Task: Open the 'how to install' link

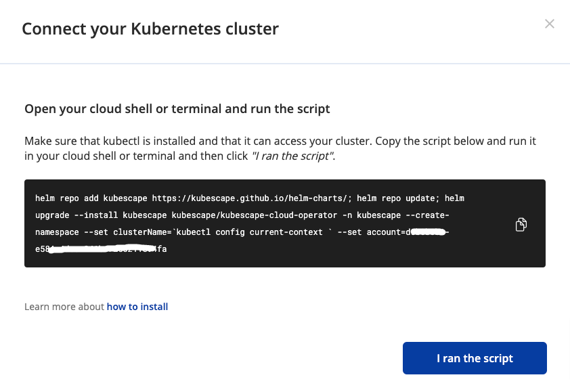Action: pyautogui.click(x=137, y=307)
